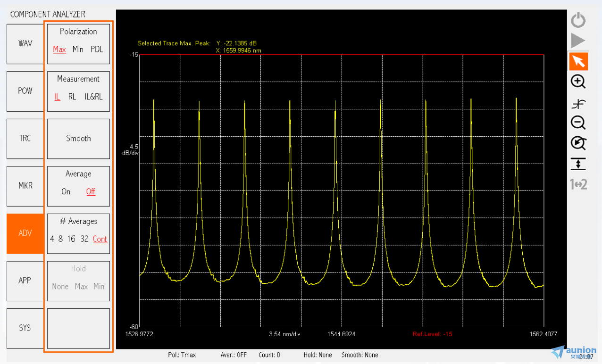Image resolution: width=602 pixels, height=364 pixels.
Task: Set Polarization to Min
Action: point(78,50)
